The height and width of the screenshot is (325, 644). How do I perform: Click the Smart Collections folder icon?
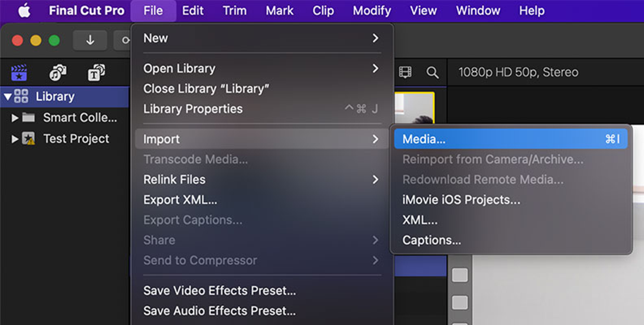point(28,118)
